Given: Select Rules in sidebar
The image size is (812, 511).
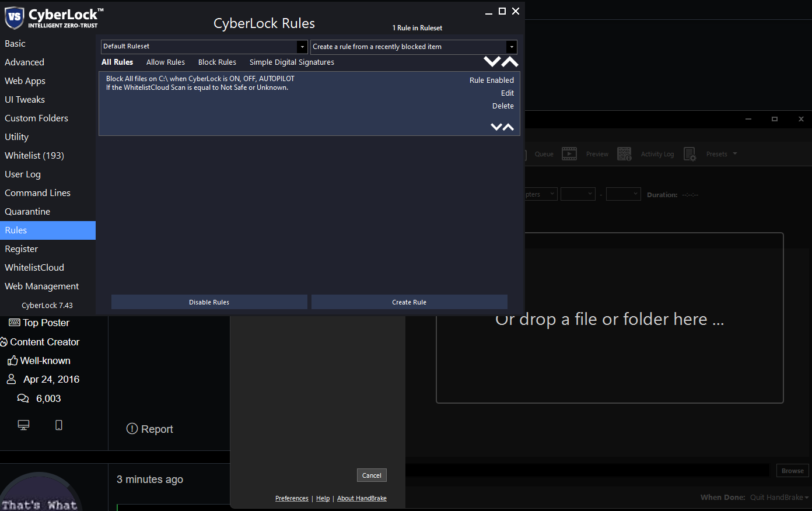Looking at the screenshot, I should (48, 230).
